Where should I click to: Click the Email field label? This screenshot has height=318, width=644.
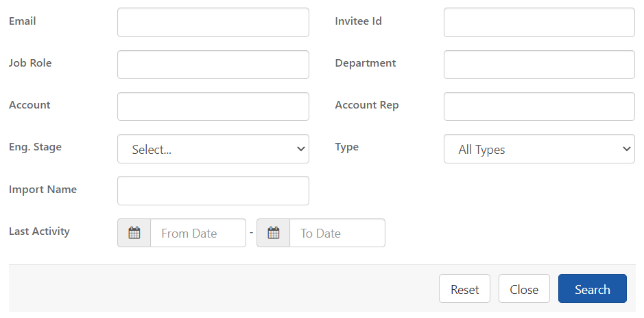[23, 21]
